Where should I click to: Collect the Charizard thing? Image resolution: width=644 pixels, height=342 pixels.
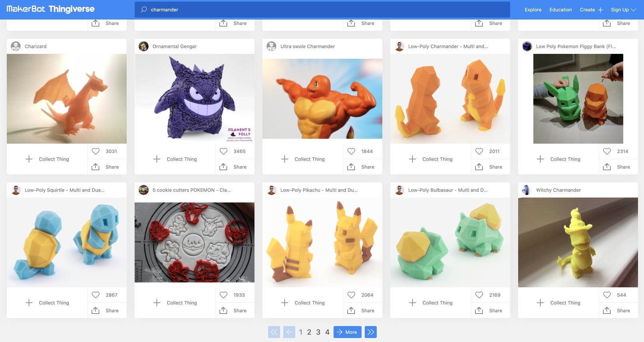click(x=47, y=159)
